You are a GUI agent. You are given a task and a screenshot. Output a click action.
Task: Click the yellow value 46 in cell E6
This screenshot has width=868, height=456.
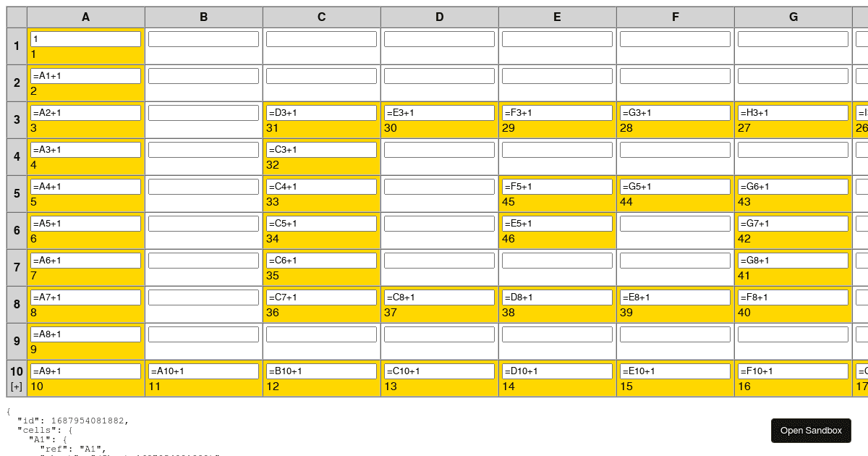[509, 238]
